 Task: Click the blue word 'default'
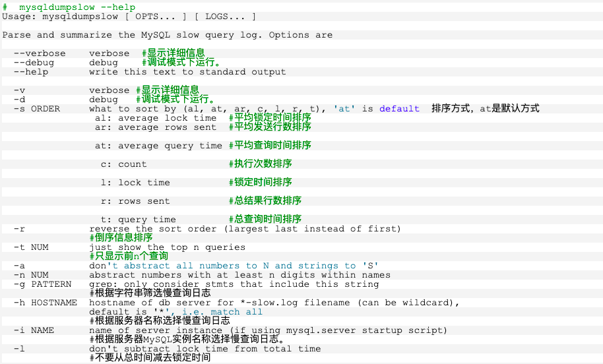tap(399, 109)
